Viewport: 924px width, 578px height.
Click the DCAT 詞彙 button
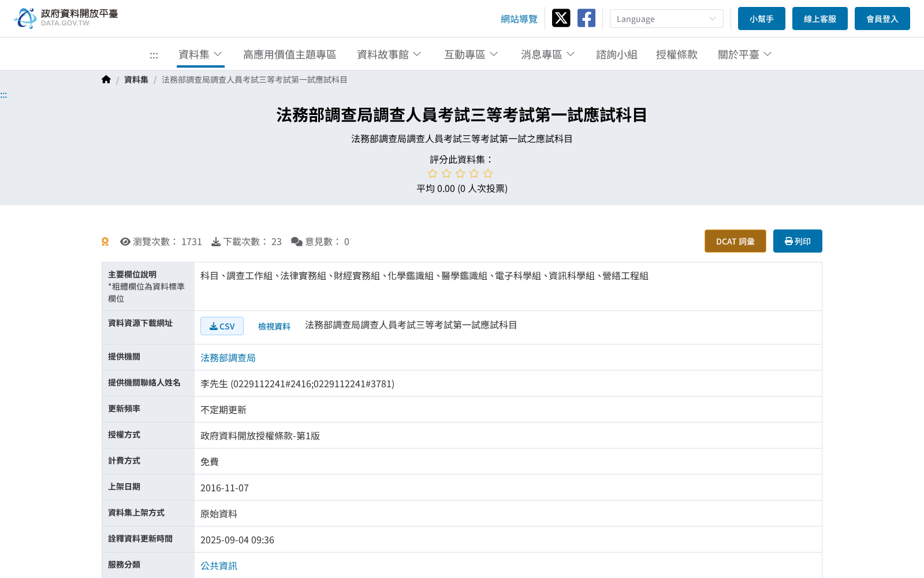coord(735,241)
